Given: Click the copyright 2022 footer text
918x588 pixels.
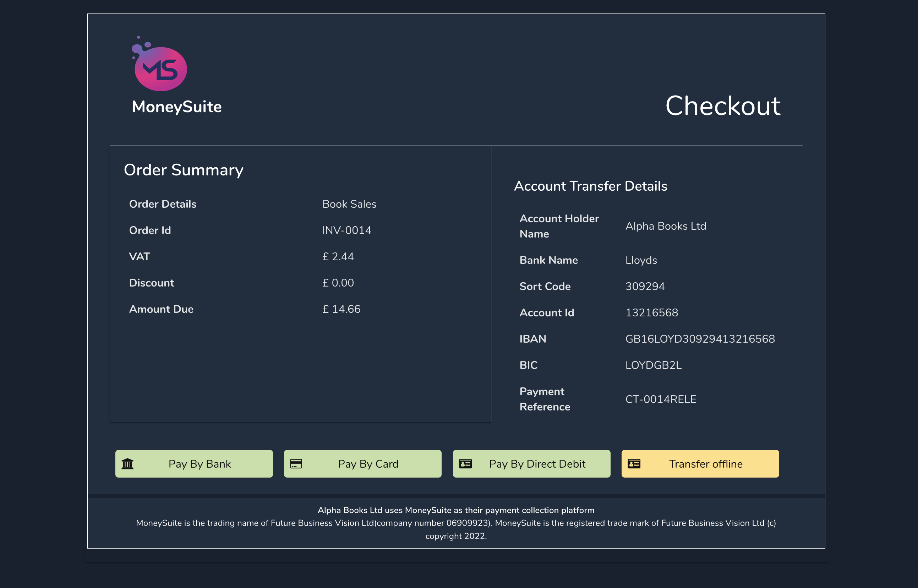Looking at the screenshot, I should tap(456, 536).
